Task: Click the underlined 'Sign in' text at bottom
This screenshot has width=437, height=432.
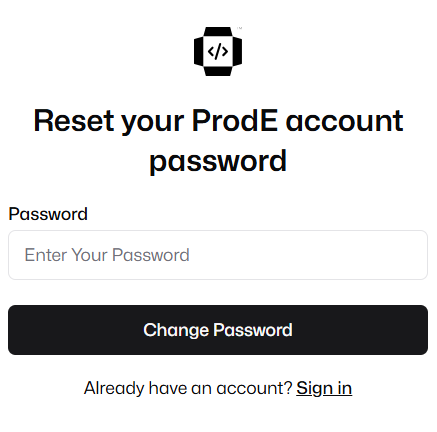Action: tap(324, 388)
